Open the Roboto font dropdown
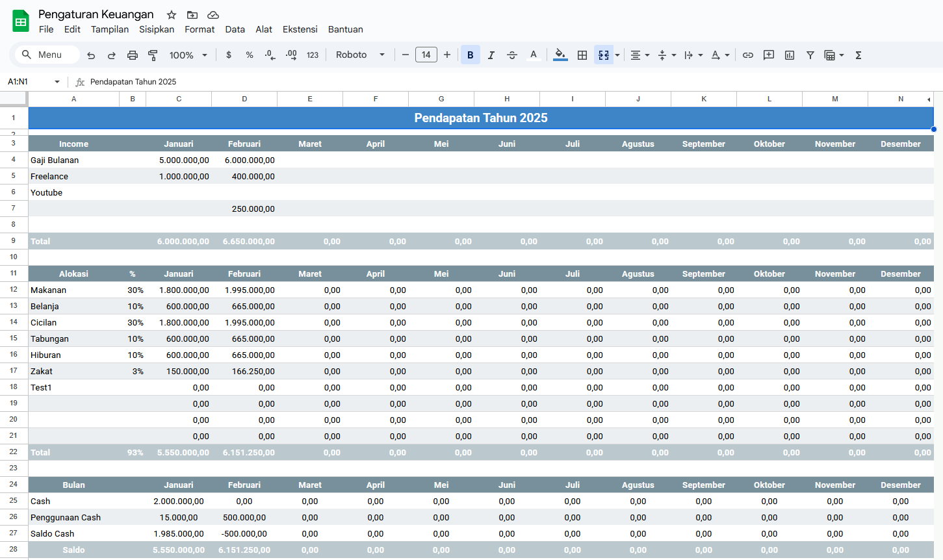This screenshot has width=943, height=560. click(x=360, y=55)
